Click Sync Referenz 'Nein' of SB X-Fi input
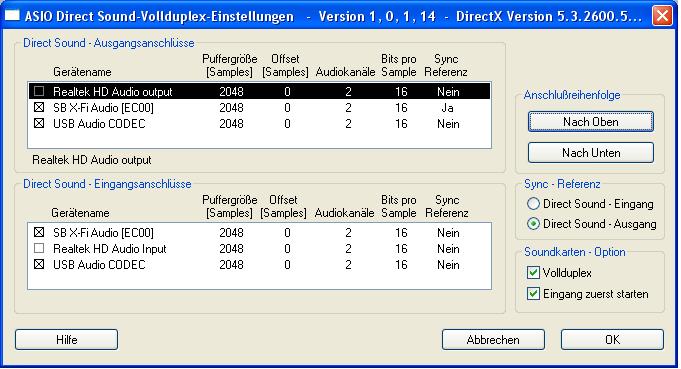681x369 pixels. click(x=448, y=233)
